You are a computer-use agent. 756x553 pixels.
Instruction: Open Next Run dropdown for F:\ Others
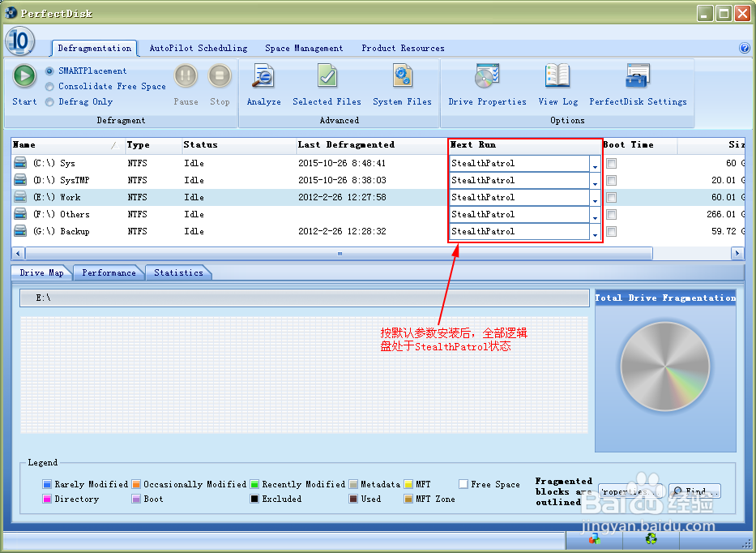point(595,215)
